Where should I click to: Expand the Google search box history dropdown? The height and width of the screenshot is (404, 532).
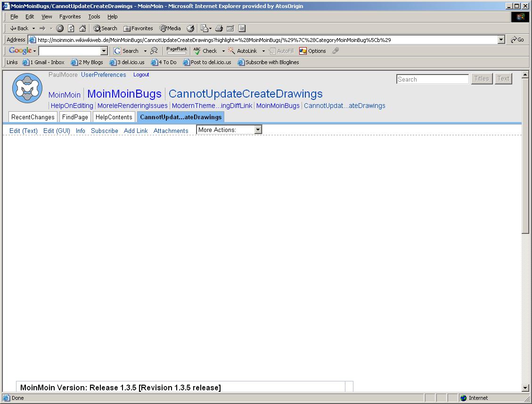[x=104, y=51]
